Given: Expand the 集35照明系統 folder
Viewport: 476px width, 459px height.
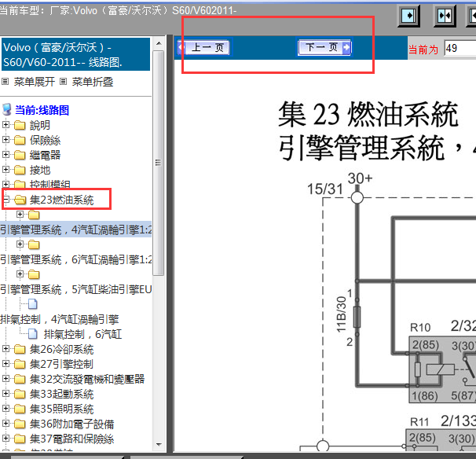Looking at the screenshot, I should click(5, 408).
